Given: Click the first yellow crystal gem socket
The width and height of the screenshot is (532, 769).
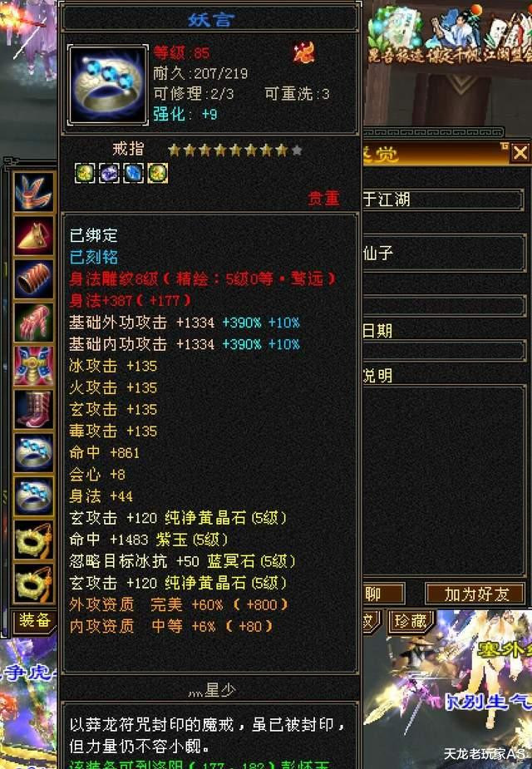Looking at the screenshot, I should coord(85,173).
